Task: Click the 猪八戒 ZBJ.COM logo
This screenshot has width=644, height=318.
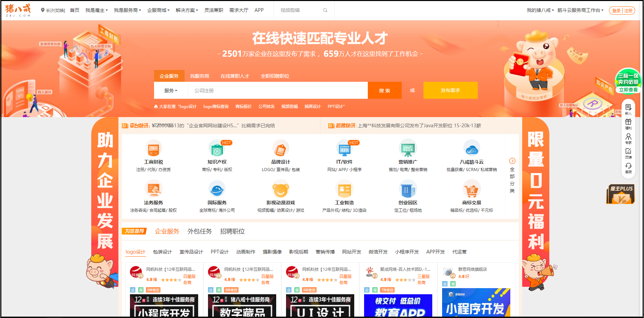Action: pyautogui.click(x=18, y=10)
